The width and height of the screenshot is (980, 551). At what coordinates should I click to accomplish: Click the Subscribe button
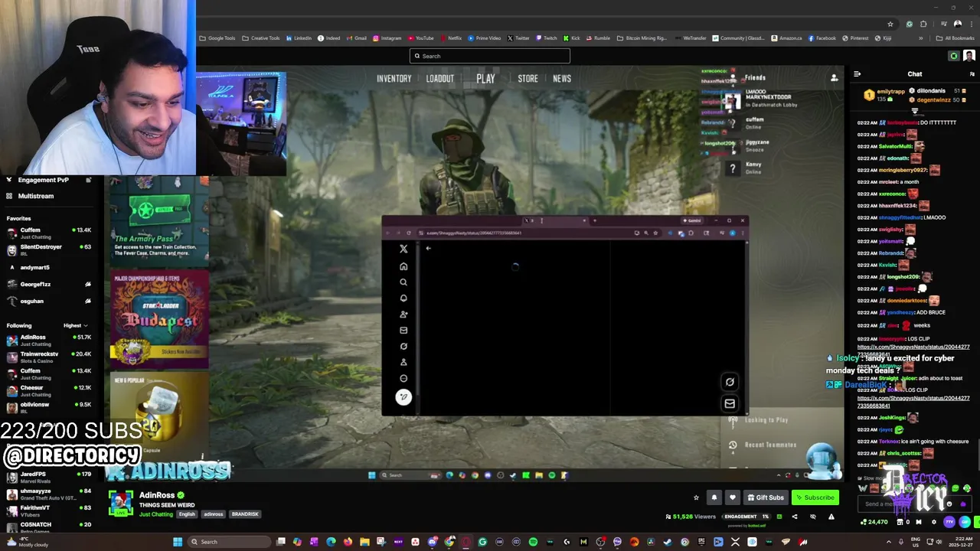pyautogui.click(x=815, y=497)
